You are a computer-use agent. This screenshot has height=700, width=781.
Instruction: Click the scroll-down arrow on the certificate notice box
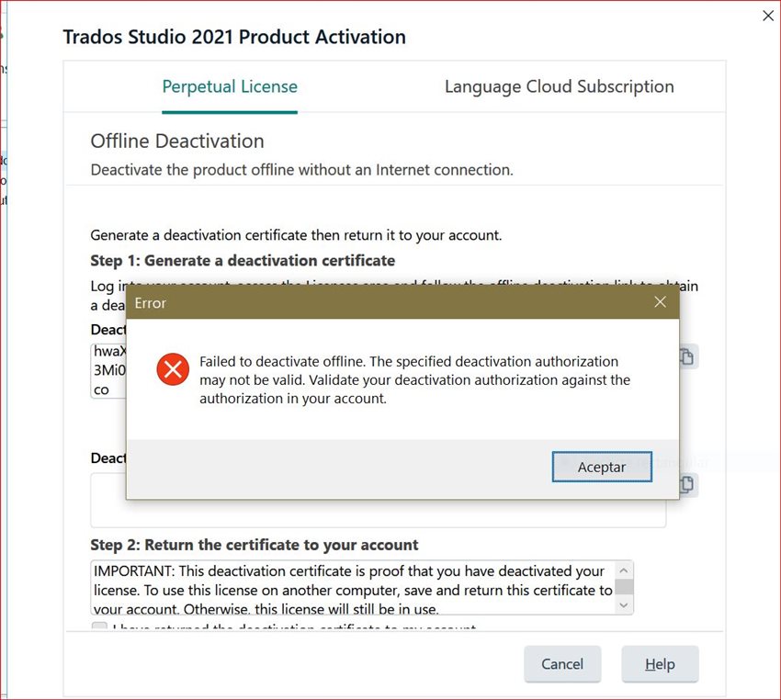click(624, 604)
